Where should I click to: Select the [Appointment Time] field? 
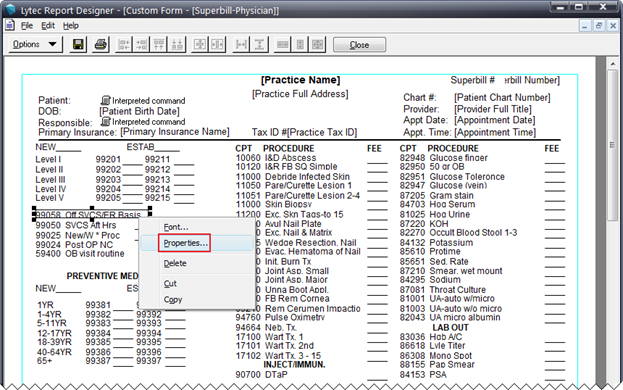tap(495, 132)
